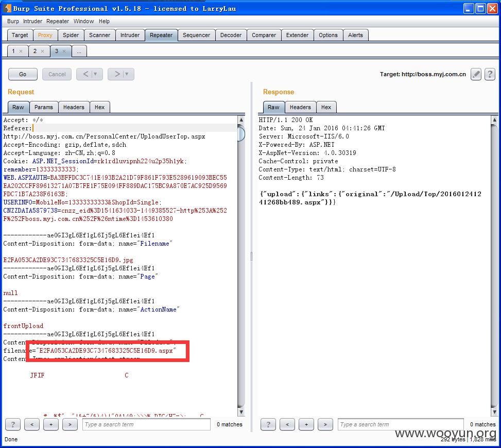
Task: Switch to the Scanner tab
Action: click(100, 35)
